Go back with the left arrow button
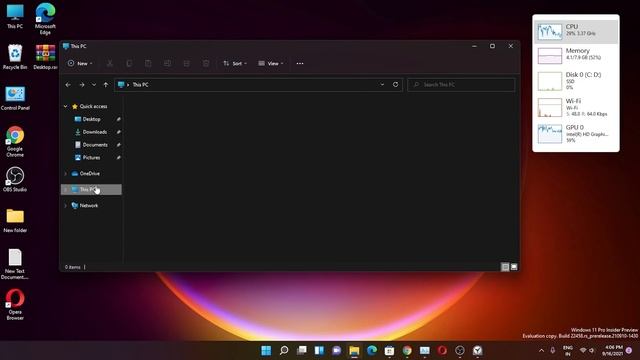The width and height of the screenshot is (640, 360). [68, 84]
